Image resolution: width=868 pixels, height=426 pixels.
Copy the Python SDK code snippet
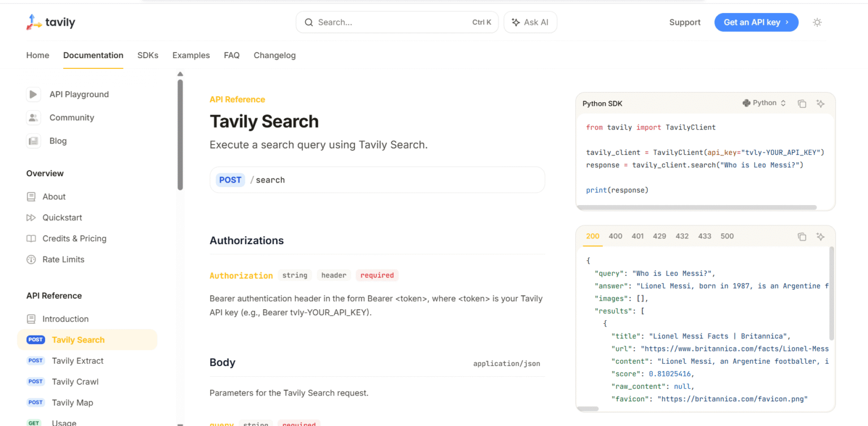(802, 103)
